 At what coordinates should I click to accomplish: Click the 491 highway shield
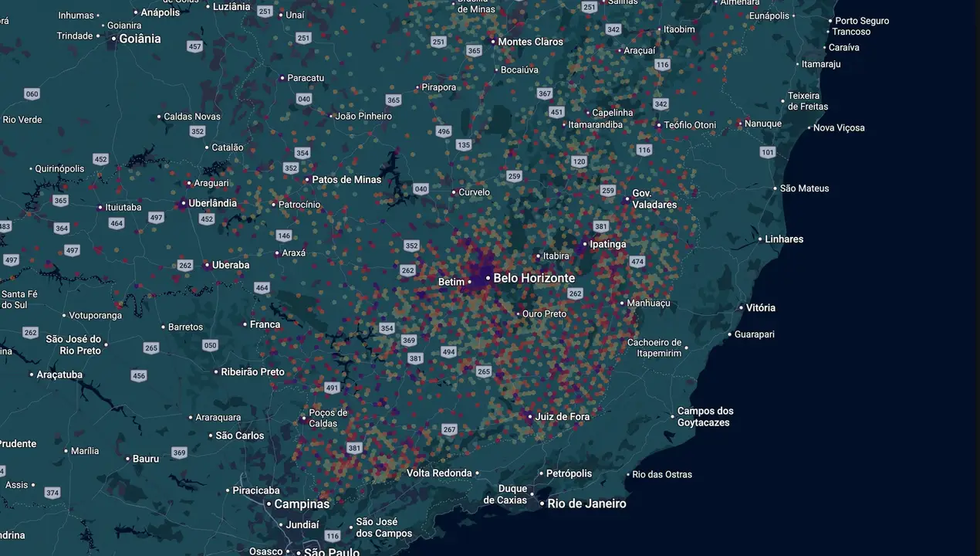tap(332, 388)
